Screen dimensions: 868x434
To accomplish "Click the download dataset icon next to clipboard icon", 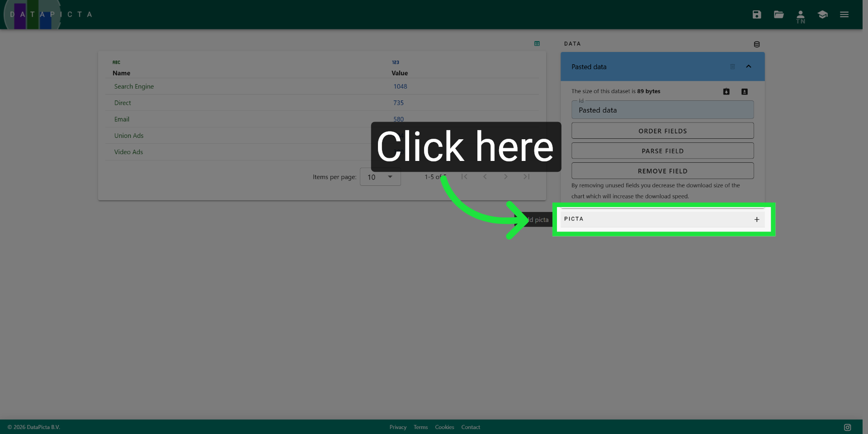I will [744, 91].
